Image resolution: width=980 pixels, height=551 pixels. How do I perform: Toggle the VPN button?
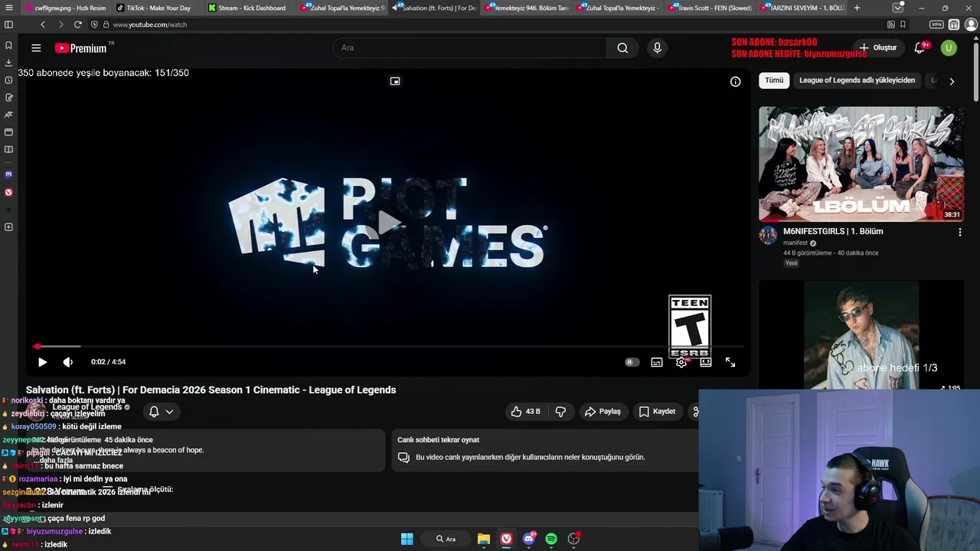(x=936, y=24)
